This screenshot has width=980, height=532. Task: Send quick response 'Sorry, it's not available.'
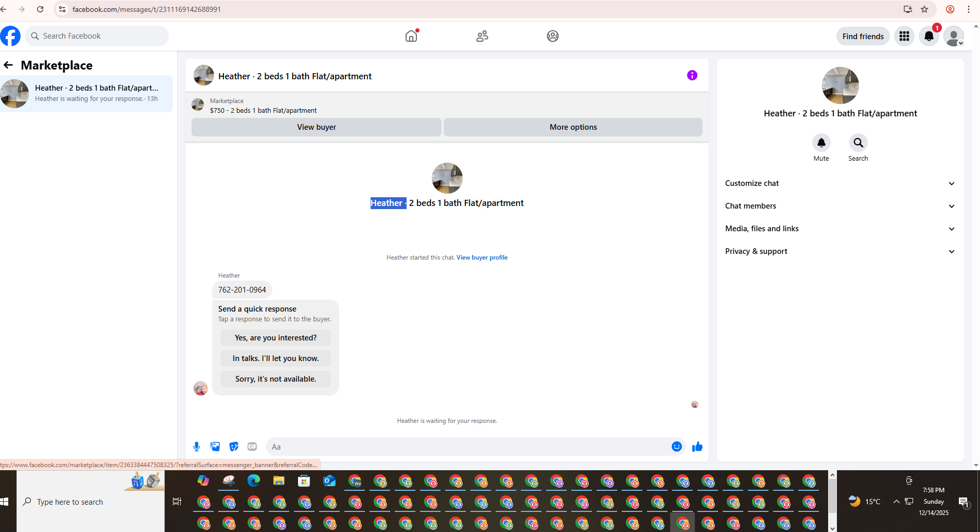click(x=275, y=379)
